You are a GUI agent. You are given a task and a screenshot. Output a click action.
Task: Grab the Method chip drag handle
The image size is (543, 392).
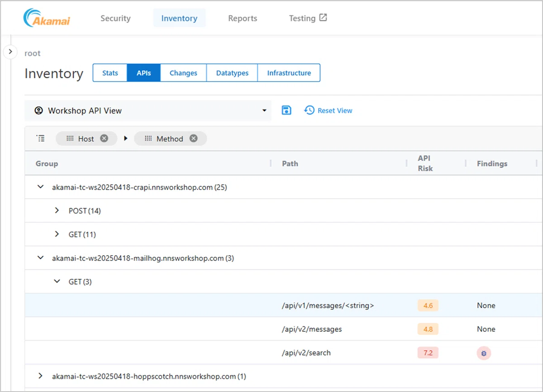point(148,139)
